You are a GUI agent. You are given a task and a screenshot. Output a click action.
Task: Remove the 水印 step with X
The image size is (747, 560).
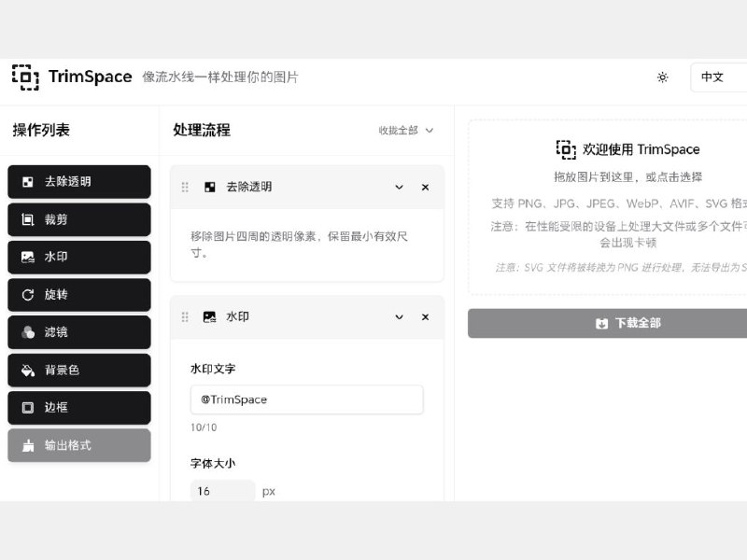pos(425,316)
